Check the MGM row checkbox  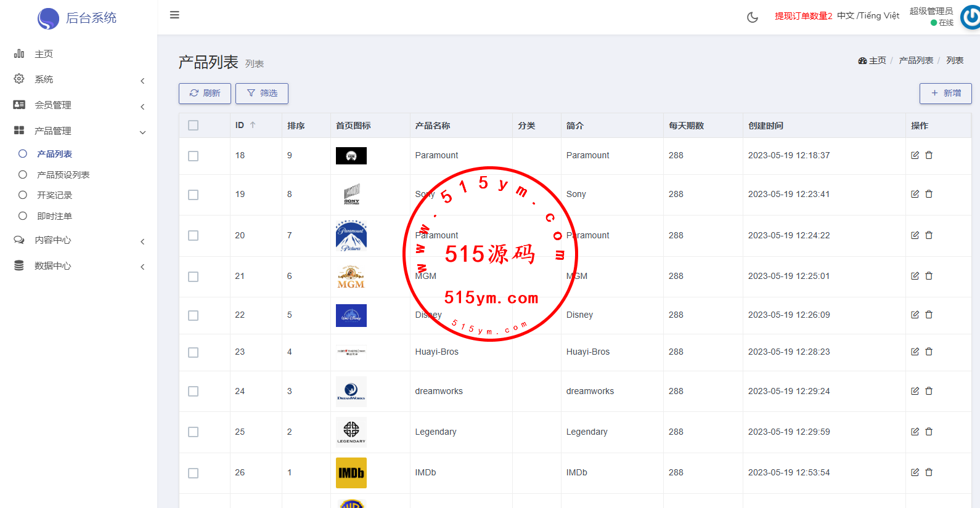pos(194,276)
